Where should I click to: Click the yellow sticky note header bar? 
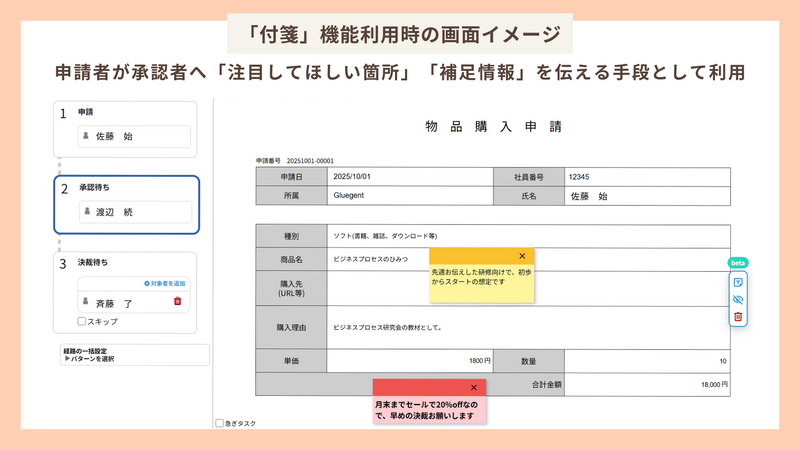pyautogui.click(x=470, y=257)
